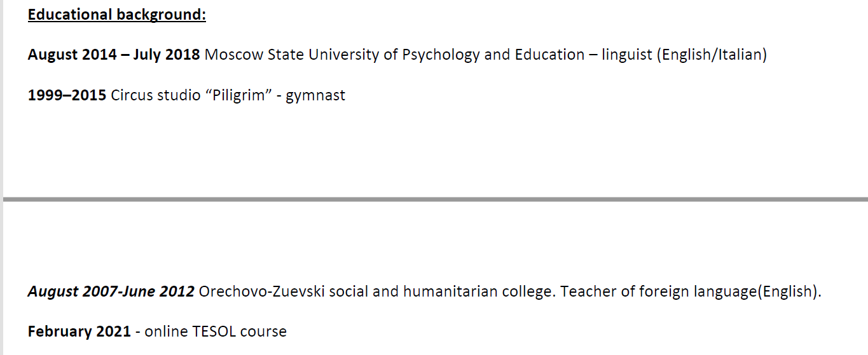
Task: Click the italic date "August 2007-June 2012"
Action: tap(111, 292)
